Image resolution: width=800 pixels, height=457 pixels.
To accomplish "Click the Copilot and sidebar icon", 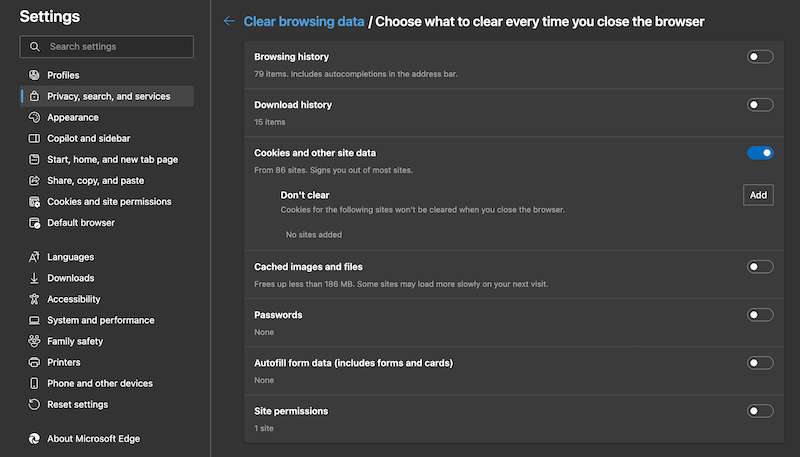I will coord(34,138).
